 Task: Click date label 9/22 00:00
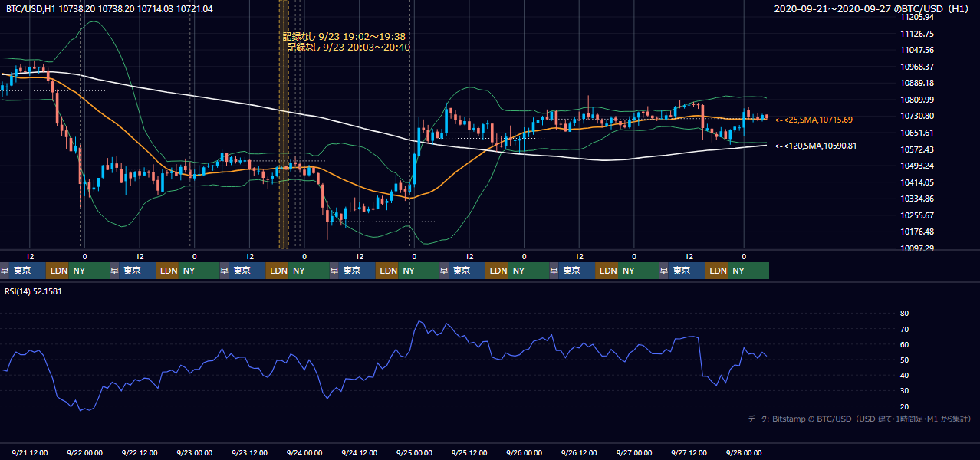tap(84, 452)
